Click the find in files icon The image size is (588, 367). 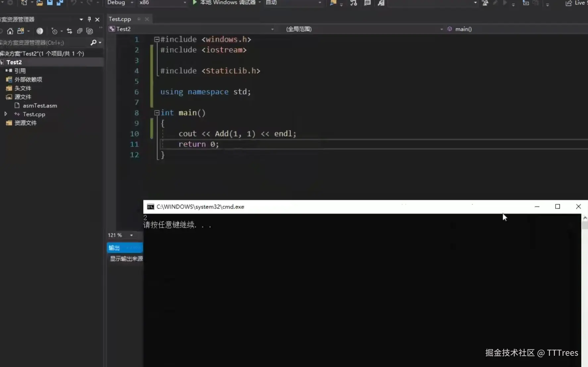pos(333,3)
